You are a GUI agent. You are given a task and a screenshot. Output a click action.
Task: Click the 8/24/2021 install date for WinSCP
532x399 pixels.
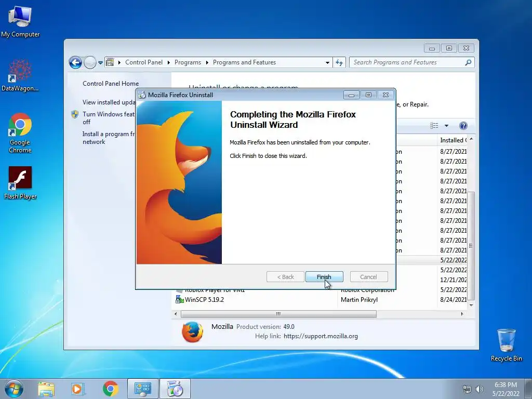[x=453, y=300]
